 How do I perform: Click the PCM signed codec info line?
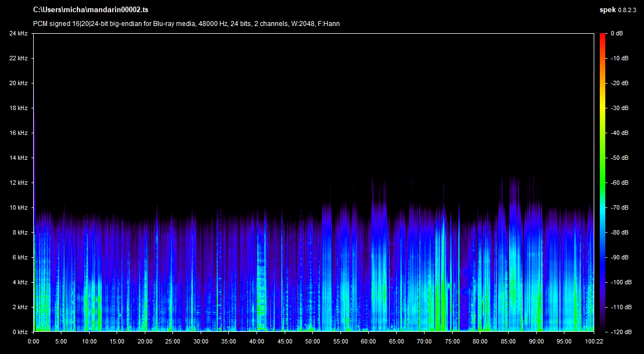coord(186,23)
